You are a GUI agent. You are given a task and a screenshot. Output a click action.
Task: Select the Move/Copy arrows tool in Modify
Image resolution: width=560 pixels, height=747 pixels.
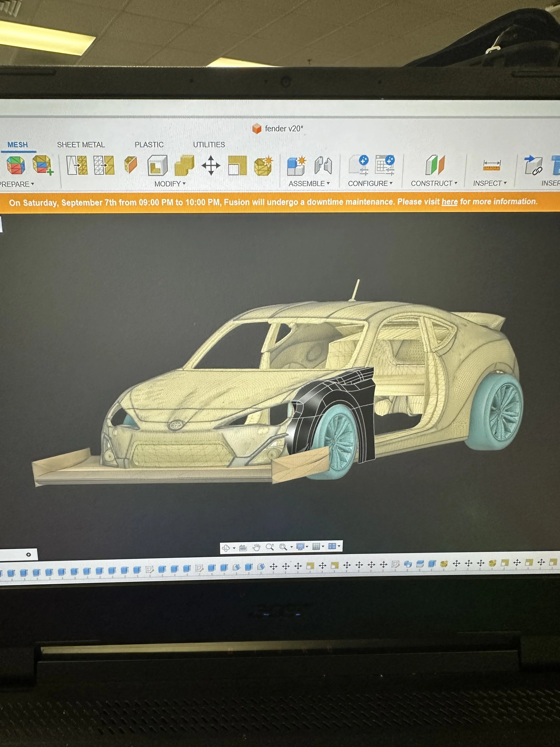tap(211, 165)
